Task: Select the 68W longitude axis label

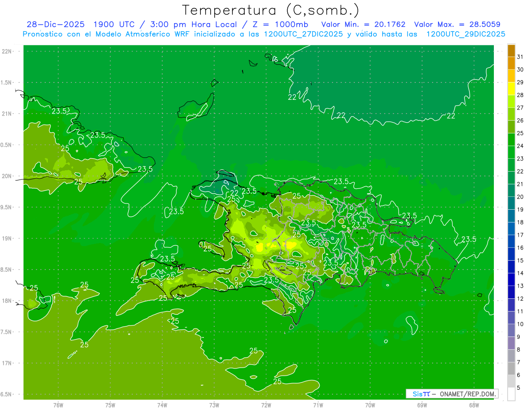Action: [x=473, y=405]
